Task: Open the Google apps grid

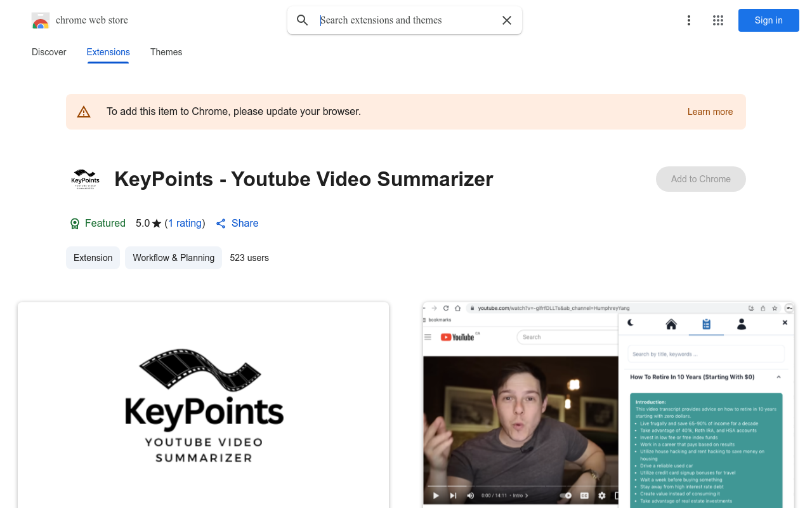Action: (x=718, y=20)
